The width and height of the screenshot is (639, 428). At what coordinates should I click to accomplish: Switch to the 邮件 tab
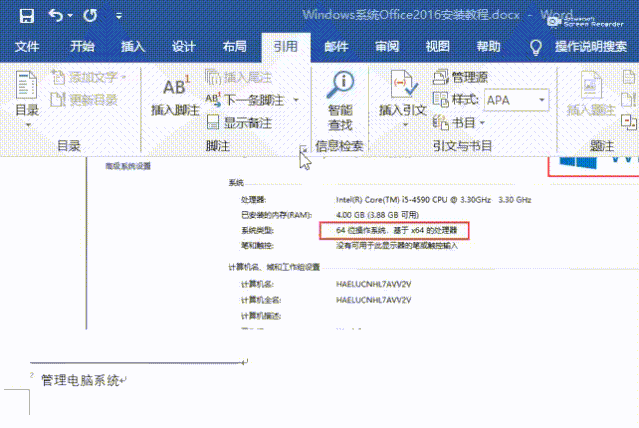click(x=337, y=46)
